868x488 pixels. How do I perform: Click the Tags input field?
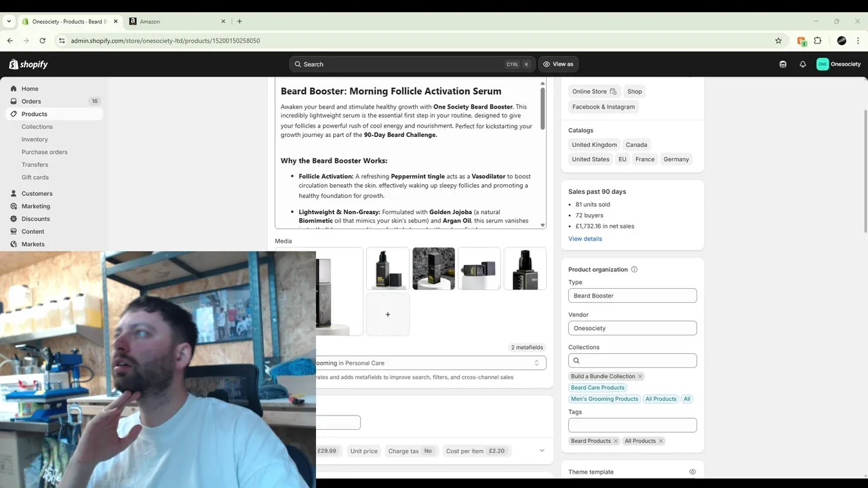click(633, 426)
